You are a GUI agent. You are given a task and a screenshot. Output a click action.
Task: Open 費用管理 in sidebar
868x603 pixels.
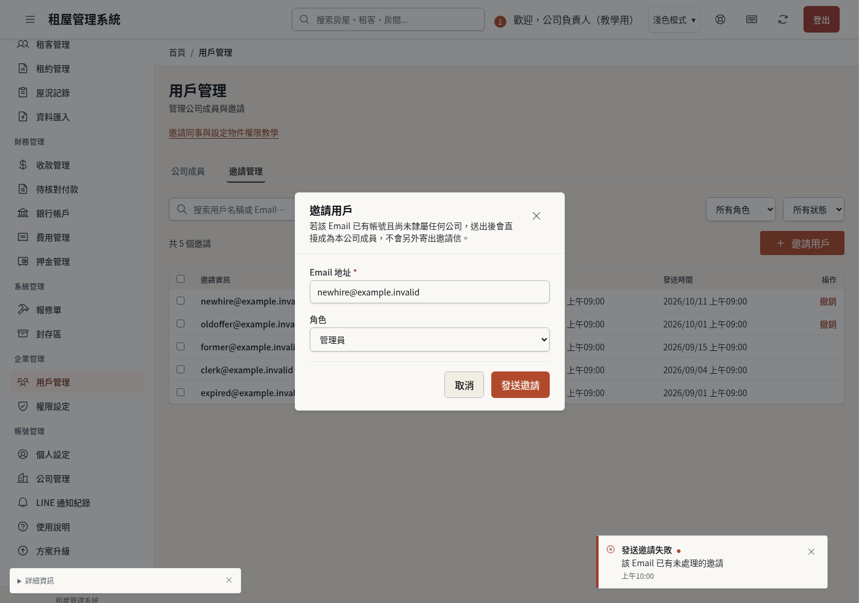click(x=77, y=238)
